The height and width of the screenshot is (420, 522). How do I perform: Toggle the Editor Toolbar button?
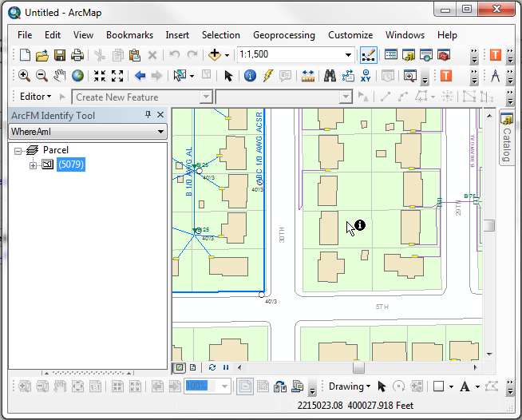(x=368, y=55)
